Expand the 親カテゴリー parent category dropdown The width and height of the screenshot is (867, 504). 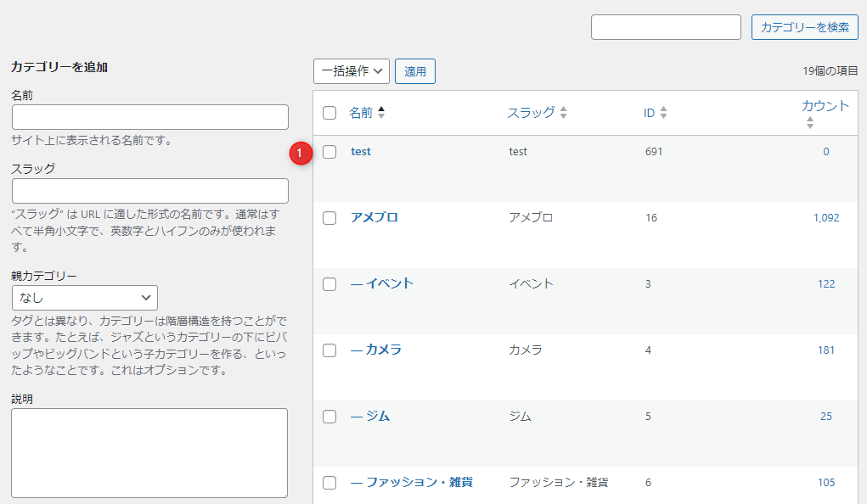85,298
